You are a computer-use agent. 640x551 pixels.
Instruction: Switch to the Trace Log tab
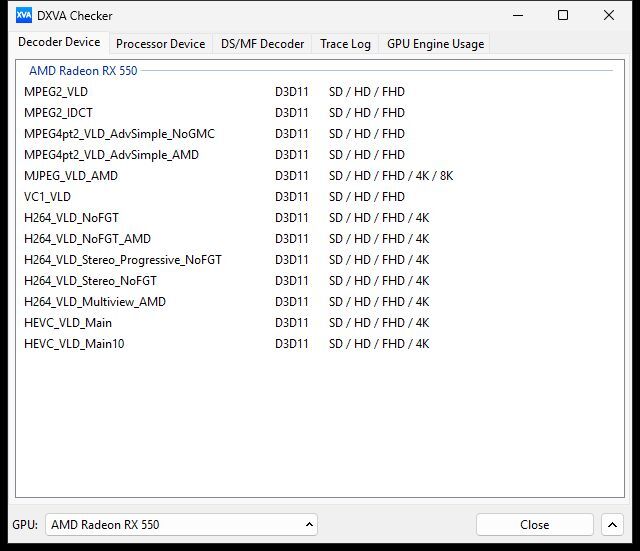pos(345,44)
